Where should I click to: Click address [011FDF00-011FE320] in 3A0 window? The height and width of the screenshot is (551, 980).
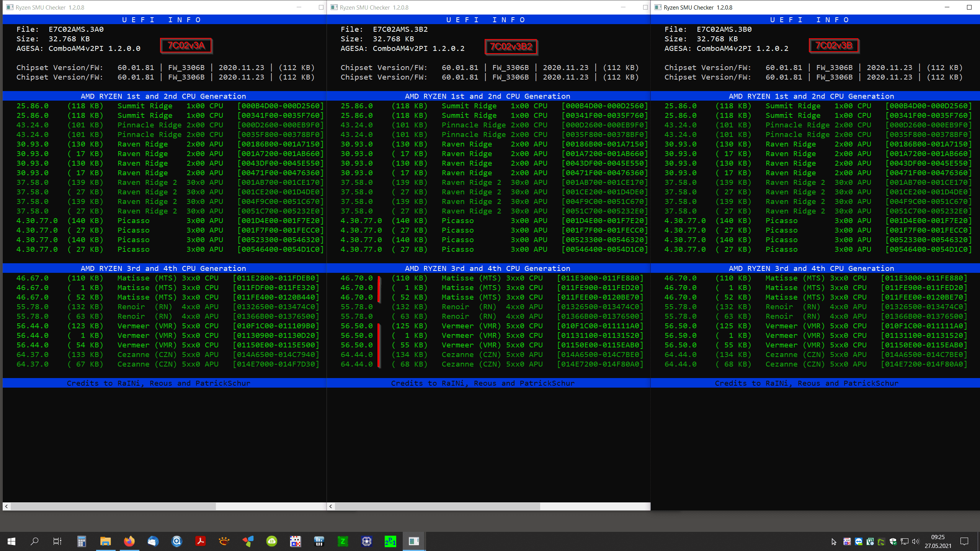coord(276,288)
